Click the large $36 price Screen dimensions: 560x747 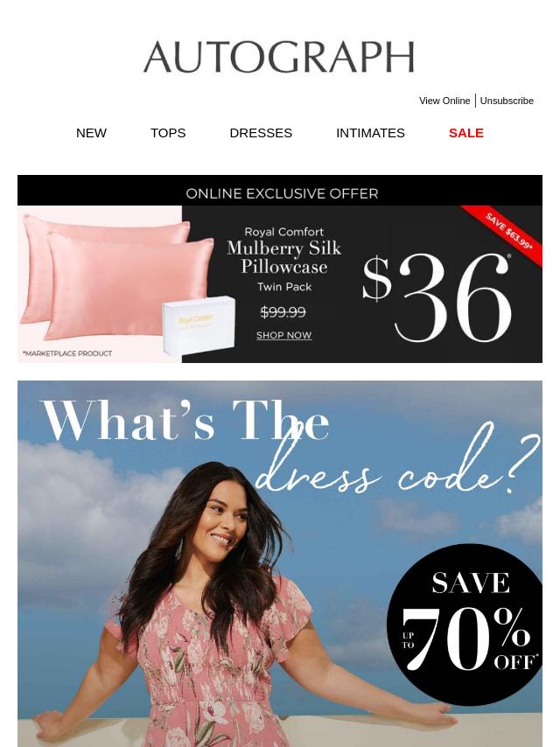pyautogui.click(x=436, y=297)
